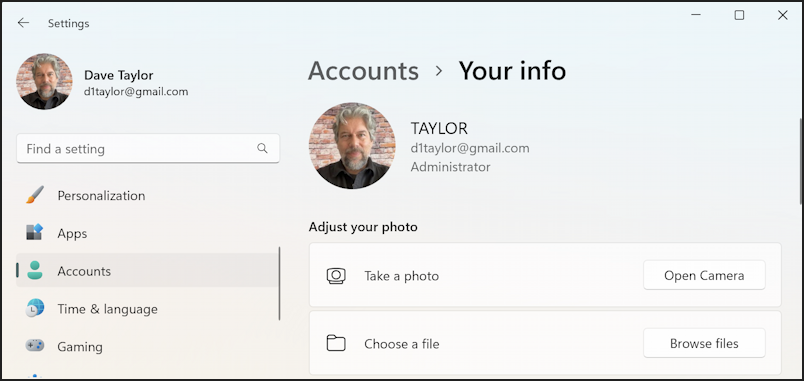
Task: Click the large profile photo in Your info
Action: click(352, 145)
